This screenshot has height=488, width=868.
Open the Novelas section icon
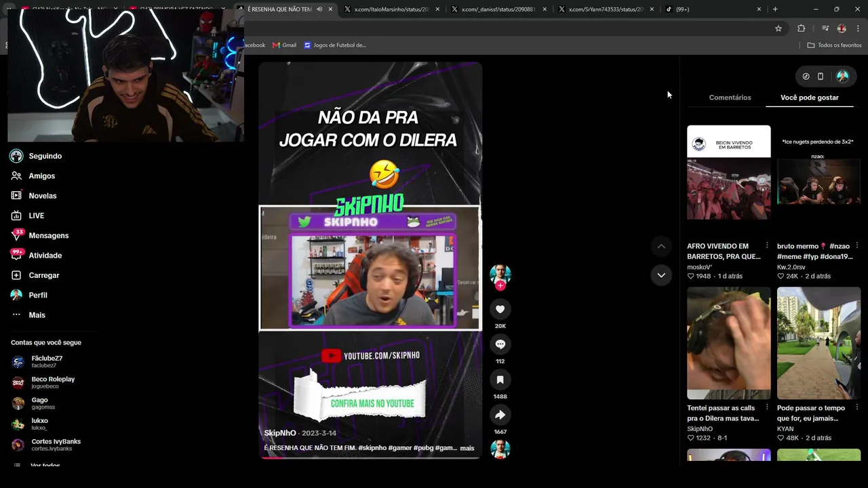16,196
